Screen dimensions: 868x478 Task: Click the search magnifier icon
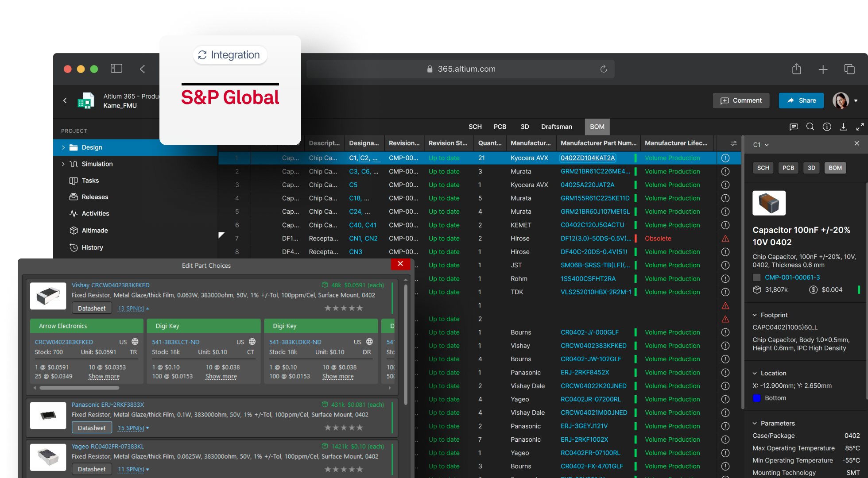pyautogui.click(x=810, y=127)
